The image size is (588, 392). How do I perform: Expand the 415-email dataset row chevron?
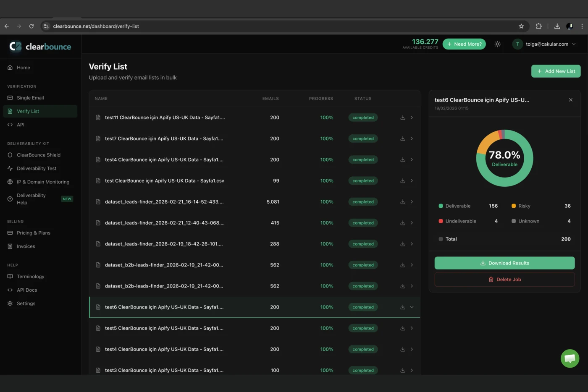[412, 223]
